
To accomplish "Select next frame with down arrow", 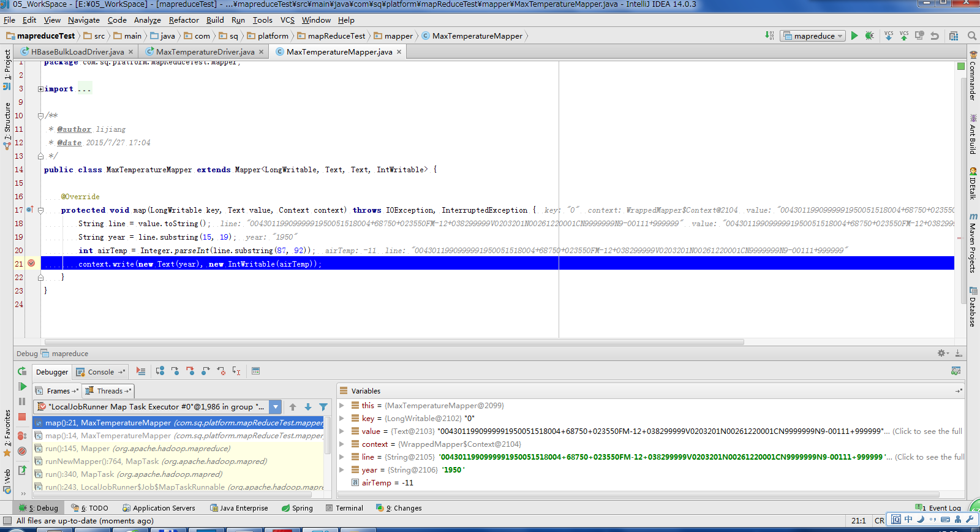I will click(x=308, y=407).
